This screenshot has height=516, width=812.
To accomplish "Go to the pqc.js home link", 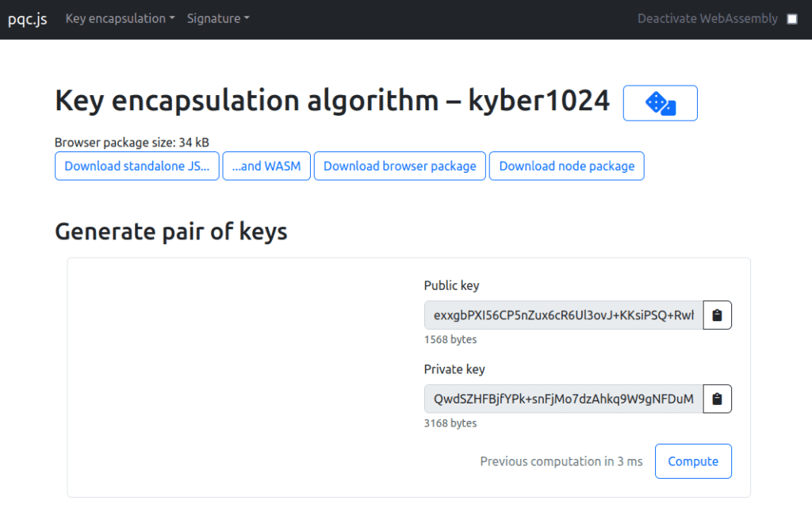I will click(x=28, y=19).
